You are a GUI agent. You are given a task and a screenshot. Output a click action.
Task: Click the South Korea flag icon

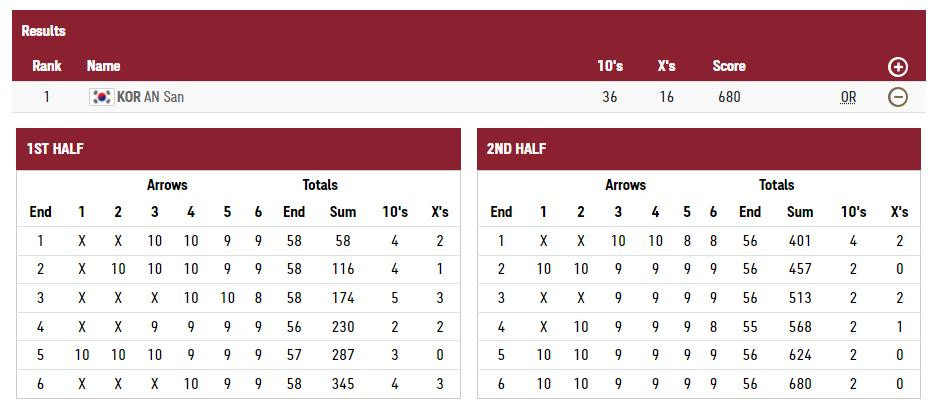(101, 97)
